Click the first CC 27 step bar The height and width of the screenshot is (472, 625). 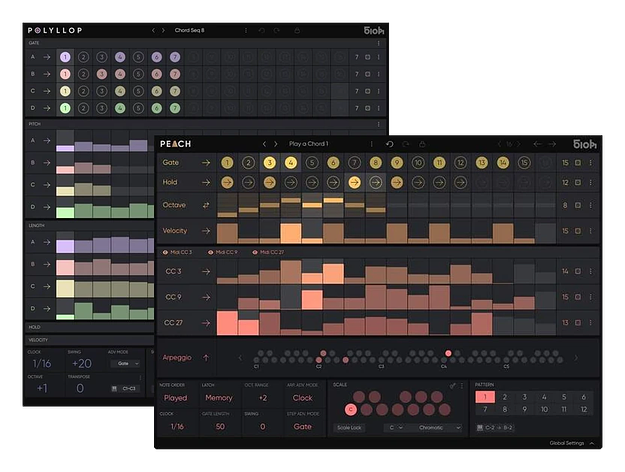coord(227,323)
